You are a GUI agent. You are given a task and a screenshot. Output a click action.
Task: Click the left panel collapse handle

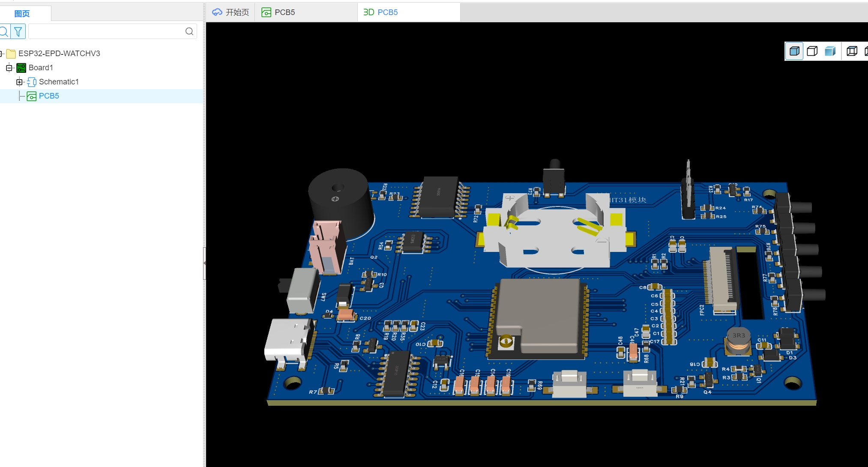tap(204, 263)
